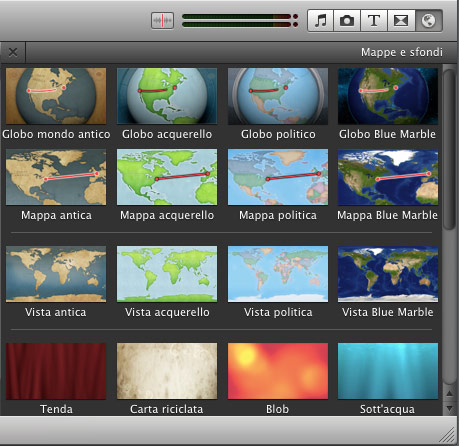Open the Photo browser camera icon

click(347, 21)
